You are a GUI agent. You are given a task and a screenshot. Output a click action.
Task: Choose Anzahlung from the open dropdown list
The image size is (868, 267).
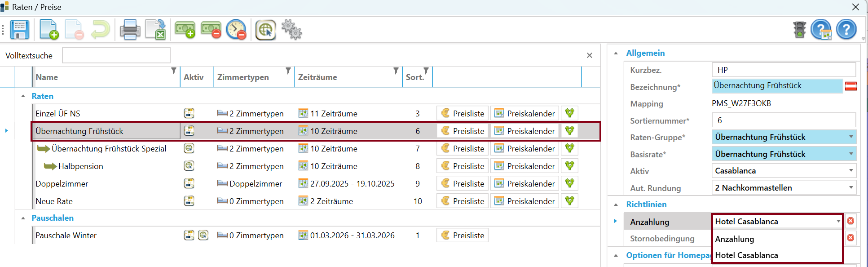coord(777,239)
